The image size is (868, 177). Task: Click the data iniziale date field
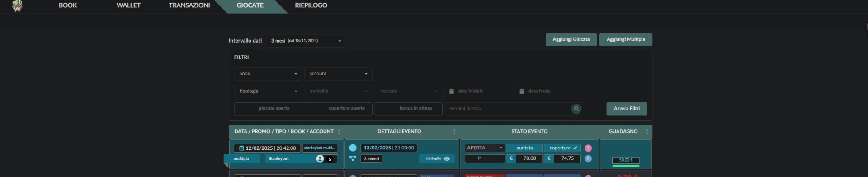point(479,91)
